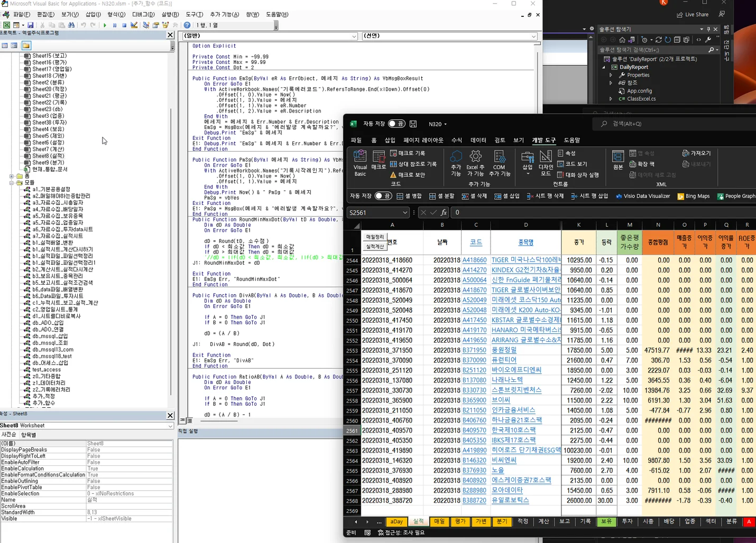Toggle 디자인 모드 (Design Mode) in Excel ribbon
Screen dimensions: 756x543
pyautogui.click(x=546, y=163)
